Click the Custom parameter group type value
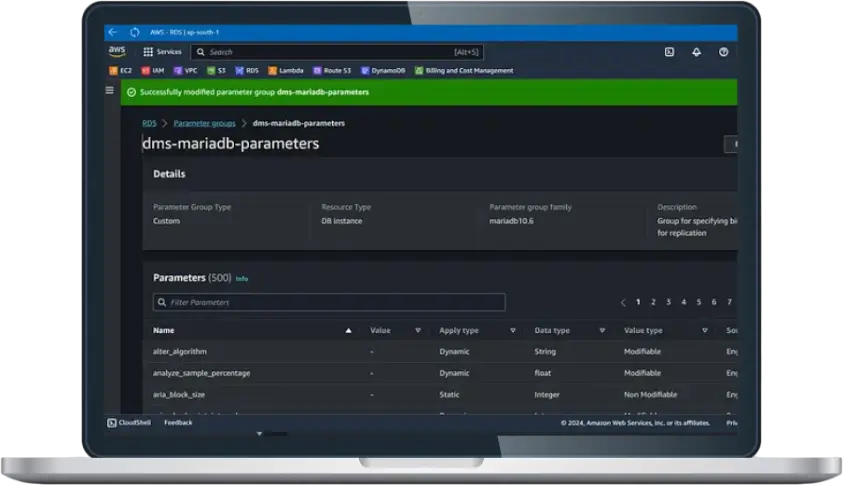The height and width of the screenshot is (485, 843). (166, 221)
